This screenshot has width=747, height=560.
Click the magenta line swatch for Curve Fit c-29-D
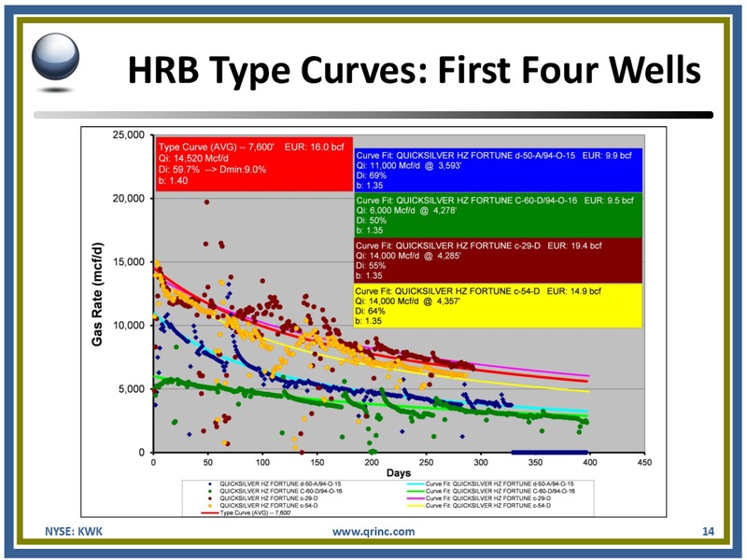tap(416, 498)
